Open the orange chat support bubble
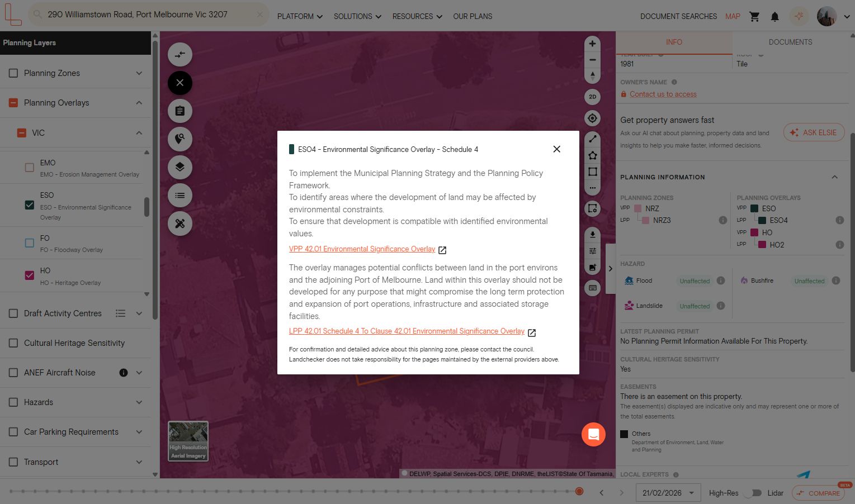This screenshot has width=855, height=504. (593, 434)
